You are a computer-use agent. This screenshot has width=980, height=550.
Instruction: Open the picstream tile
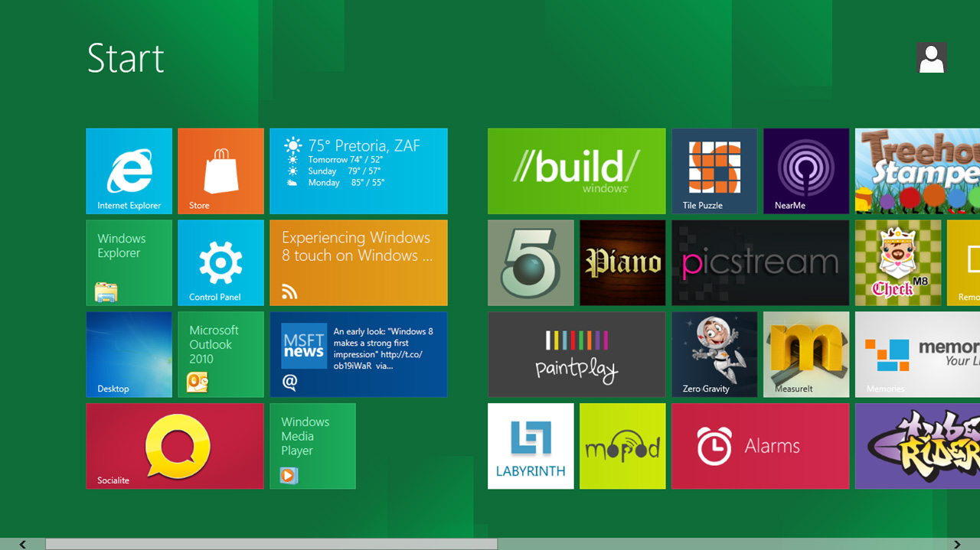pyautogui.click(x=760, y=262)
